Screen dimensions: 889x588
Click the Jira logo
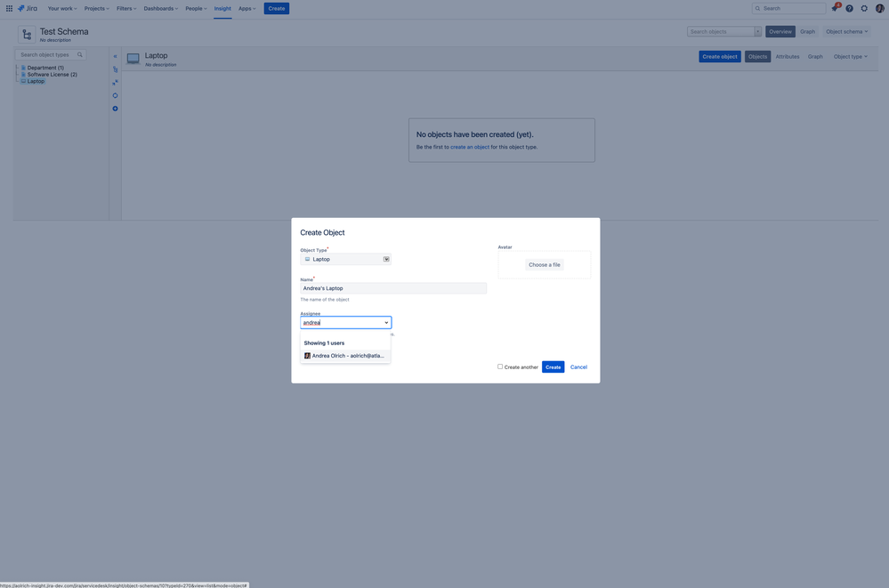point(28,9)
